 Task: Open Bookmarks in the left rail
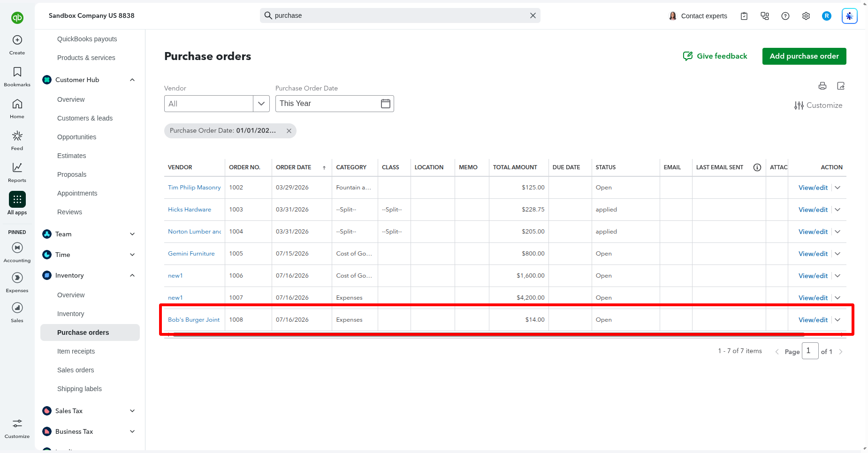(17, 72)
